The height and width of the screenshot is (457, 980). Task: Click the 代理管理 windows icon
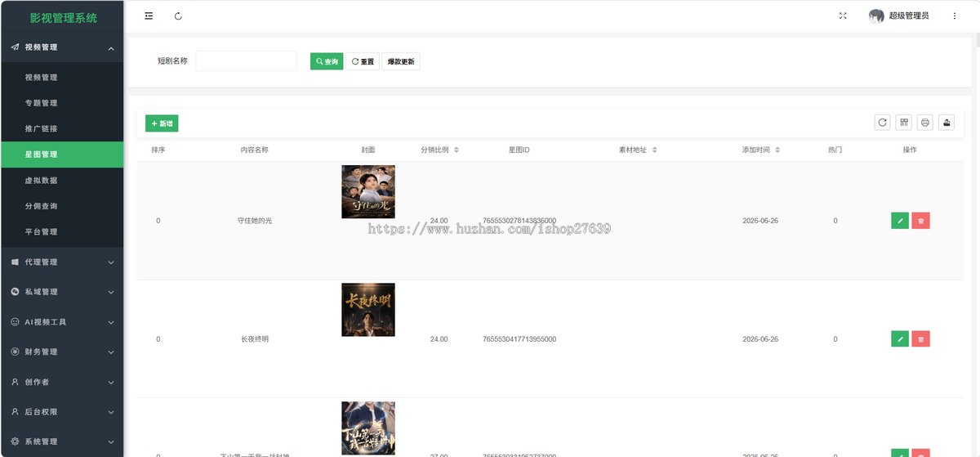pyautogui.click(x=15, y=262)
